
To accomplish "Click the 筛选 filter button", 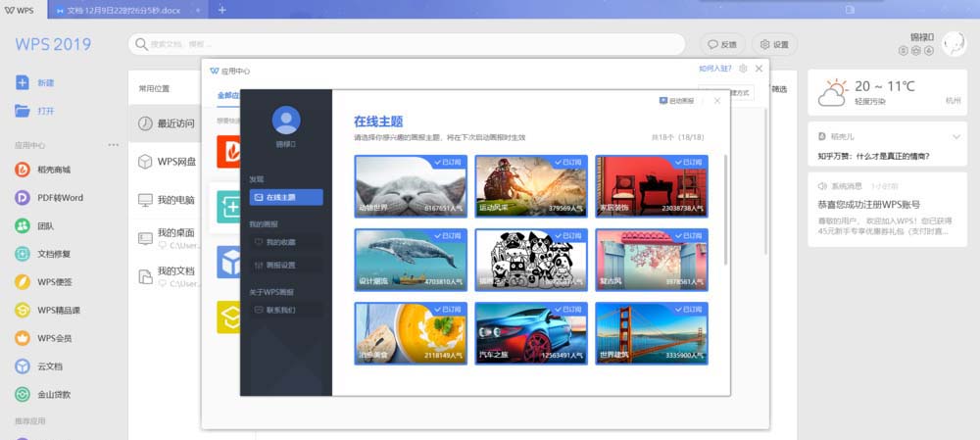I will pos(779,89).
